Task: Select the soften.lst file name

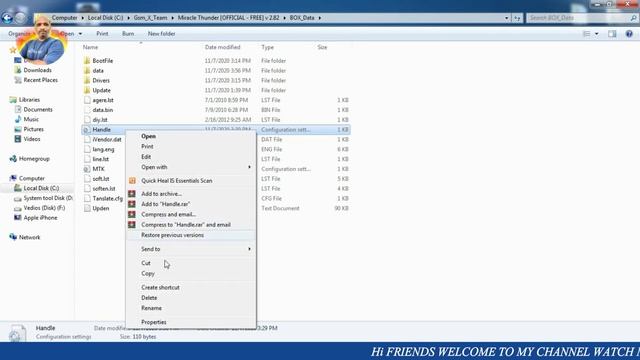Action: coord(104,189)
